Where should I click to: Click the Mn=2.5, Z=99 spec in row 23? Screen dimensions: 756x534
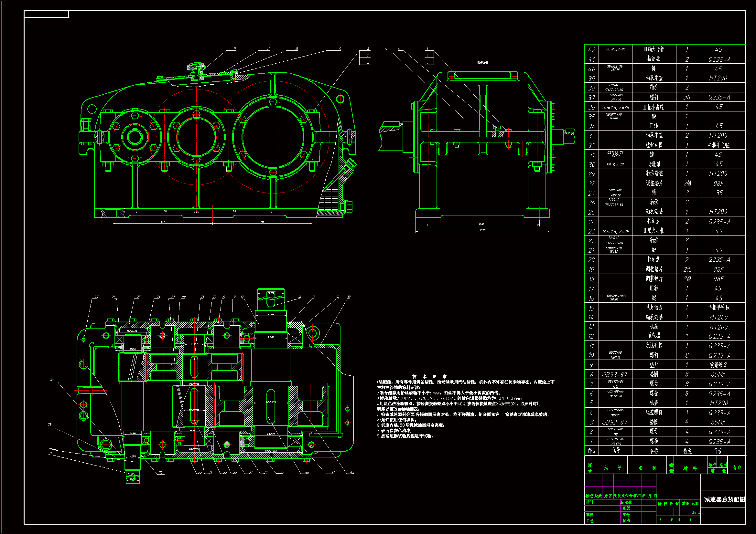pyautogui.click(x=615, y=232)
